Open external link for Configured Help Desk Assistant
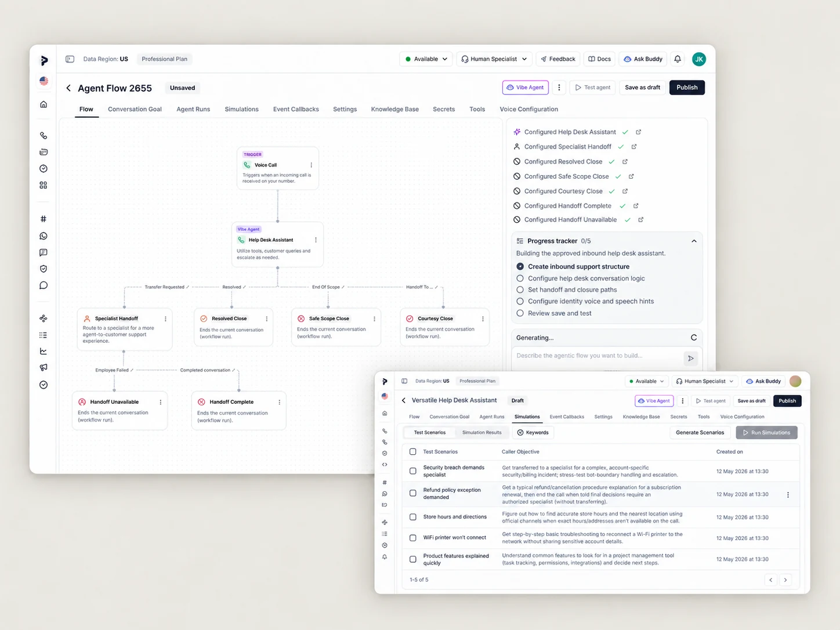The height and width of the screenshot is (630, 840). point(638,132)
